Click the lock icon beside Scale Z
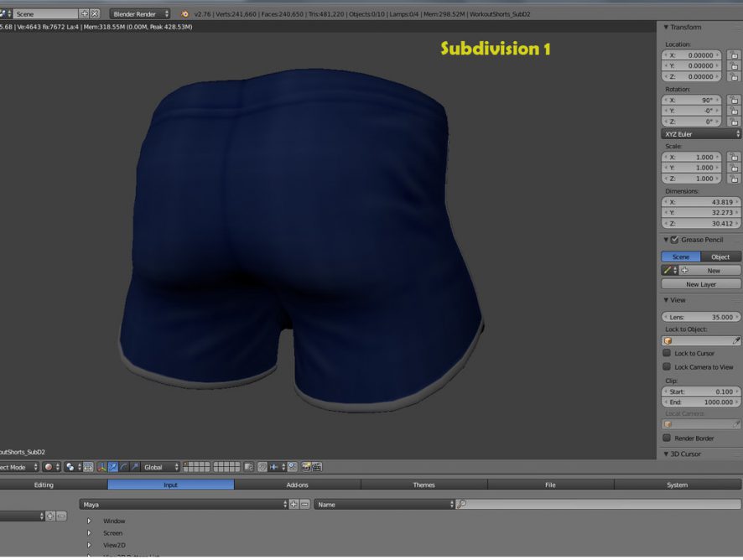743x560 pixels. point(734,179)
